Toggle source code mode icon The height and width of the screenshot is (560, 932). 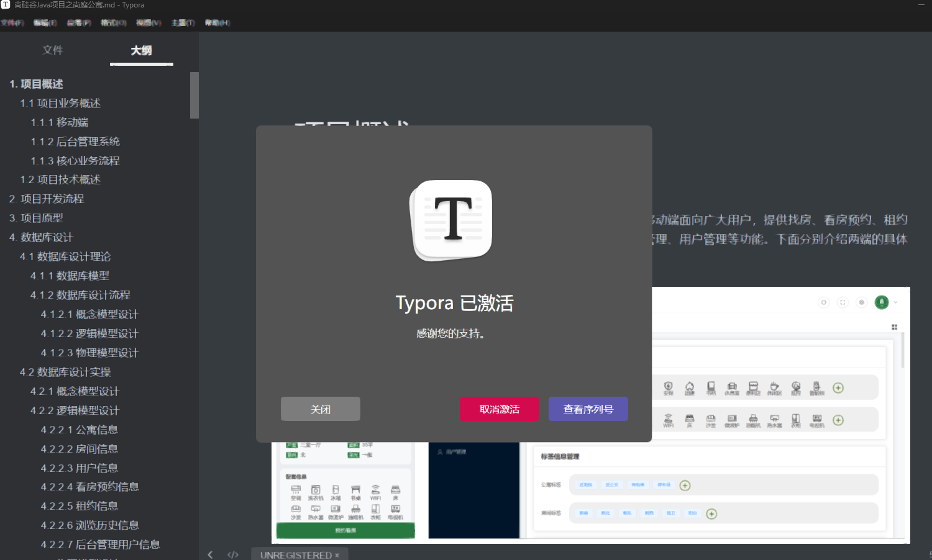coord(233,554)
